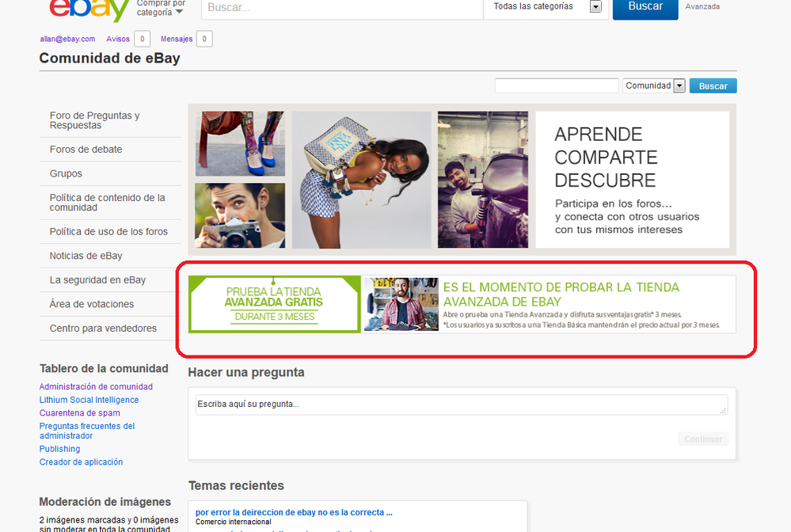The width and height of the screenshot is (791, 532).
Task: Click the green Prueba la Tienda Avanzada Gratis banner
Action: [275, 304]
